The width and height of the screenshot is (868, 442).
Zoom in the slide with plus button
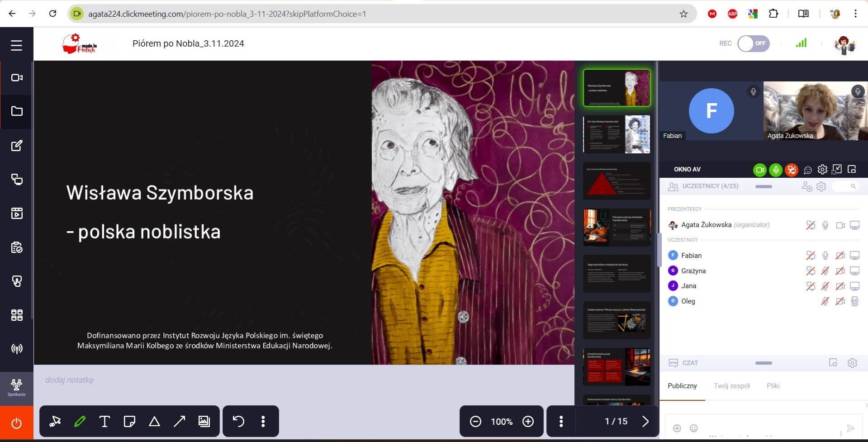tap(528, 422)
